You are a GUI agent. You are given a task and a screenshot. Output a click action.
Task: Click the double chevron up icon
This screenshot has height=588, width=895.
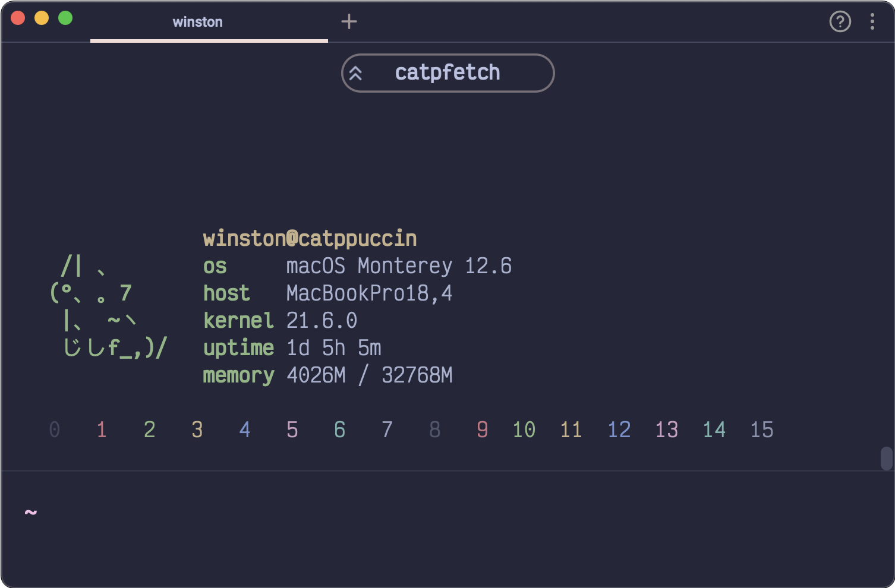tap(355, 73)
